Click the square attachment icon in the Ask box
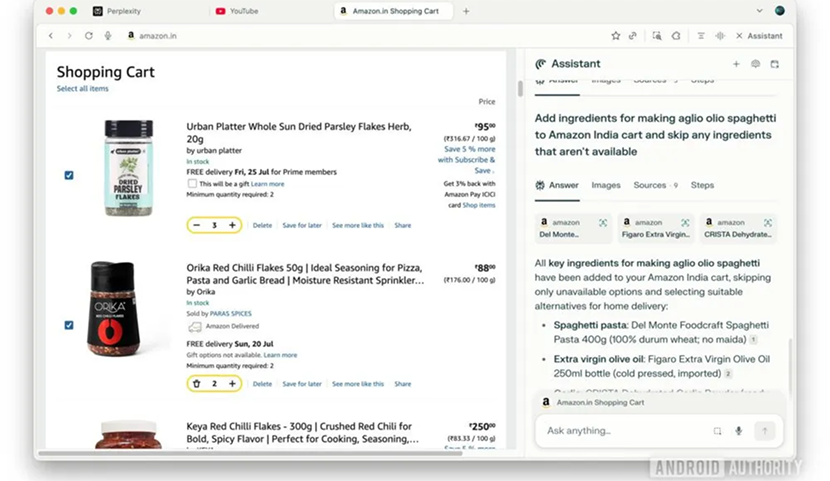The image size is (830, 481). [717, 431]
